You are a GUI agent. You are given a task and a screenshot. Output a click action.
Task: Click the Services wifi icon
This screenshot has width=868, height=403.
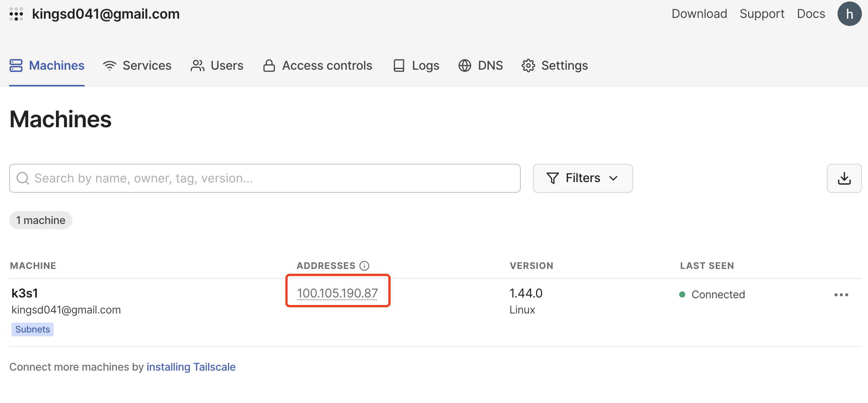tap(110, 66)
